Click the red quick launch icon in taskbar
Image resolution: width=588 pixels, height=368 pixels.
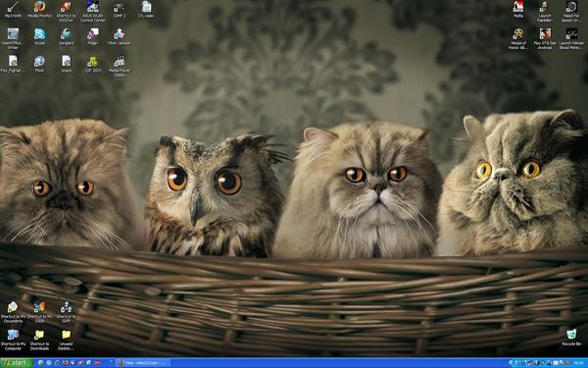(x=97, y=363)
